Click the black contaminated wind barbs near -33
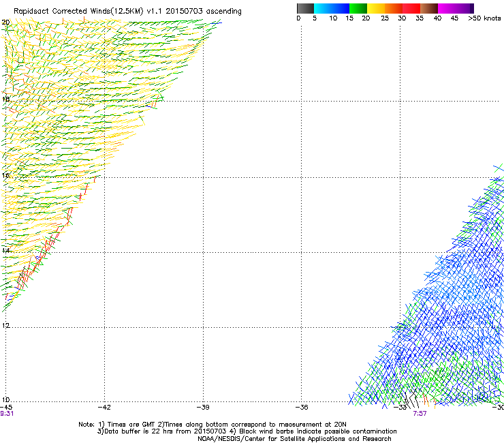Screen dimensions: 504x443 pos(412,399)
